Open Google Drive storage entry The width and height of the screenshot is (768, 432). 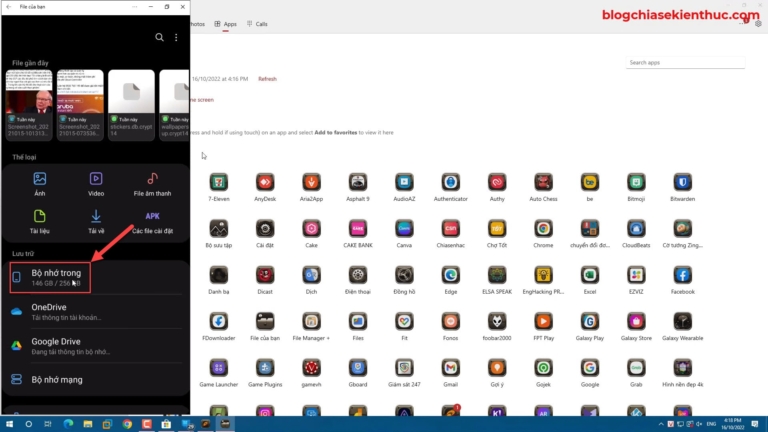(x=95, y=345)
